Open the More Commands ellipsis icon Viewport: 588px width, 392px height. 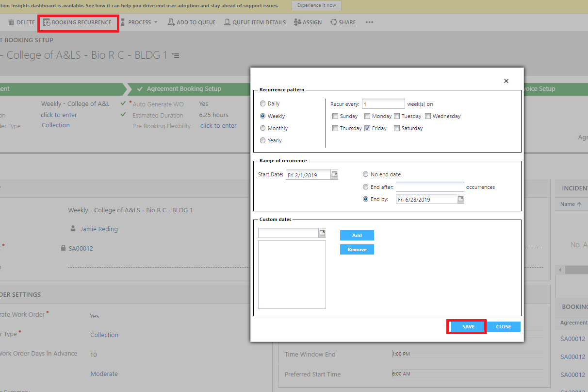coord(369,22)
